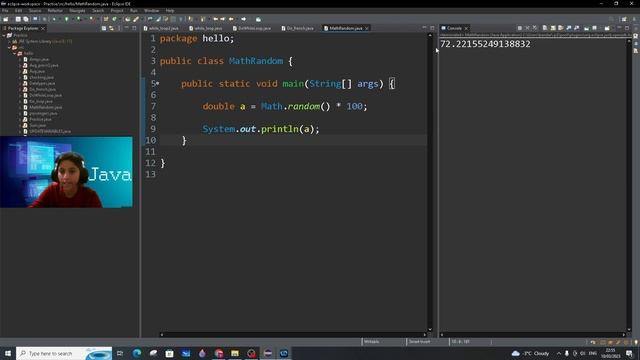Viewport: 640px width, 360px height.
Task: Collapse all in Package Explorer toolbar
Action: point(104,28)
